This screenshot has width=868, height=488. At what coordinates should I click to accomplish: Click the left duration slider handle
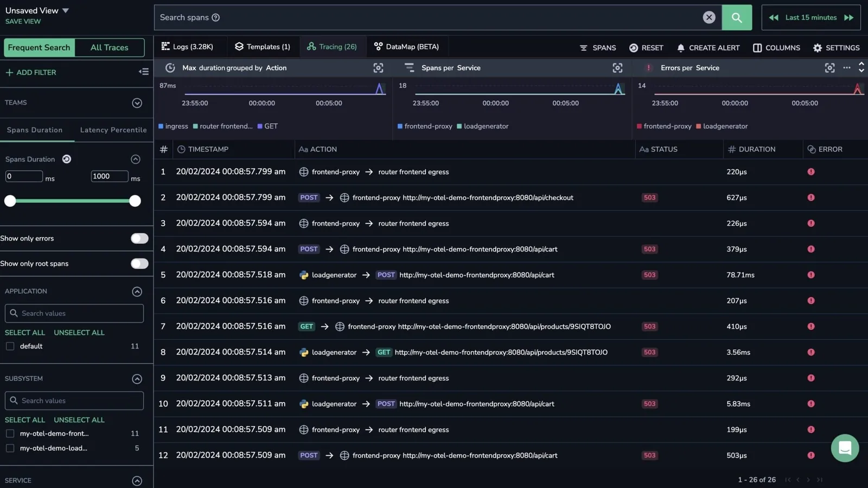click(10, 201)
